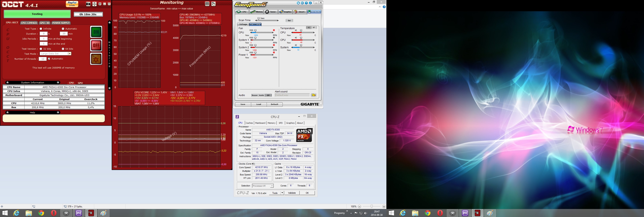This screenshot has height=217, width=644.
Task: Switch to the CPU : LINPACK tab
Action: tap(29, 23)
